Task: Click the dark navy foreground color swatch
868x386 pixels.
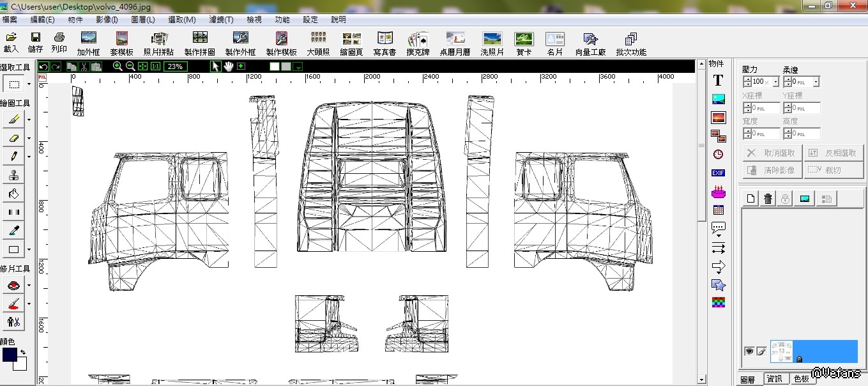Action: 10,355
